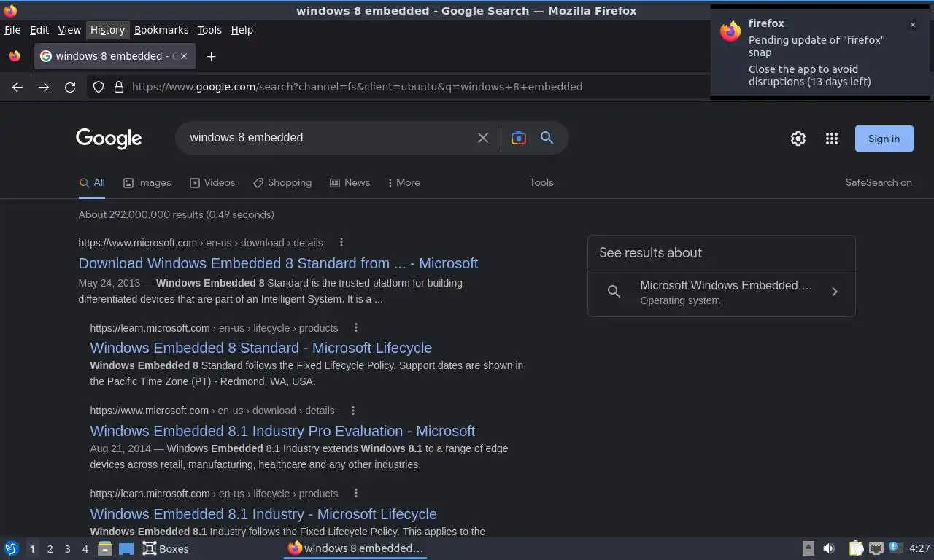The height and width of the screenshot is (560, 934).
Task: Open the File menu
Action: coord(12,30)
